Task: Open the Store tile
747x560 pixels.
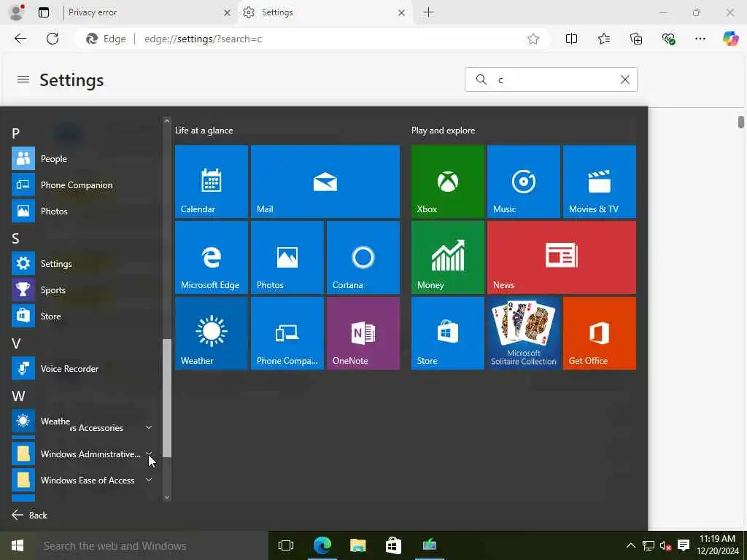Action: 448,333
